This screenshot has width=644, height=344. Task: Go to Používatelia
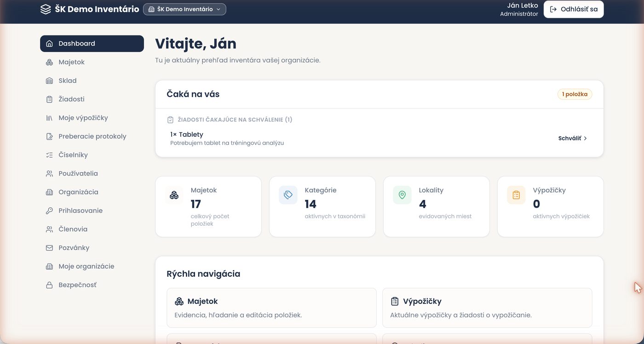coord(92,174)
